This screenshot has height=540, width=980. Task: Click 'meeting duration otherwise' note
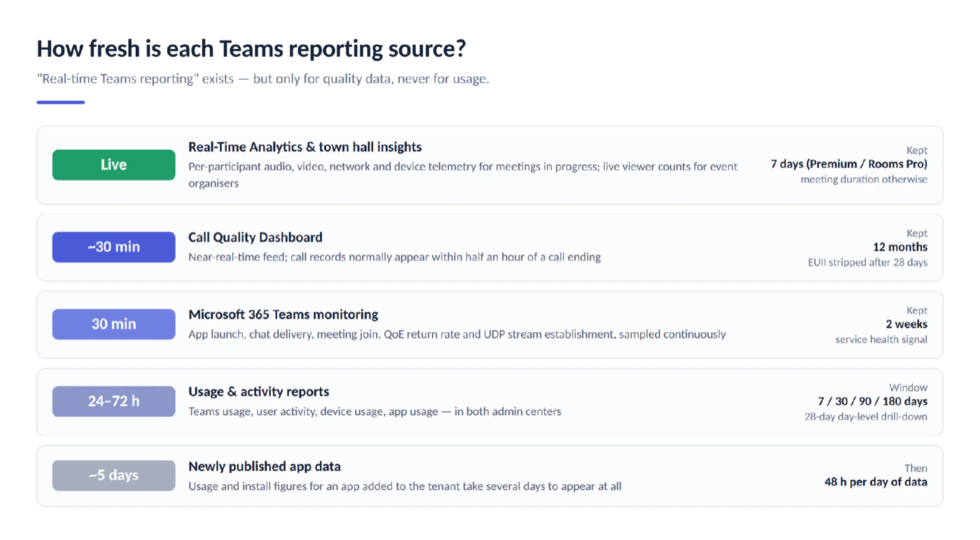864,179
